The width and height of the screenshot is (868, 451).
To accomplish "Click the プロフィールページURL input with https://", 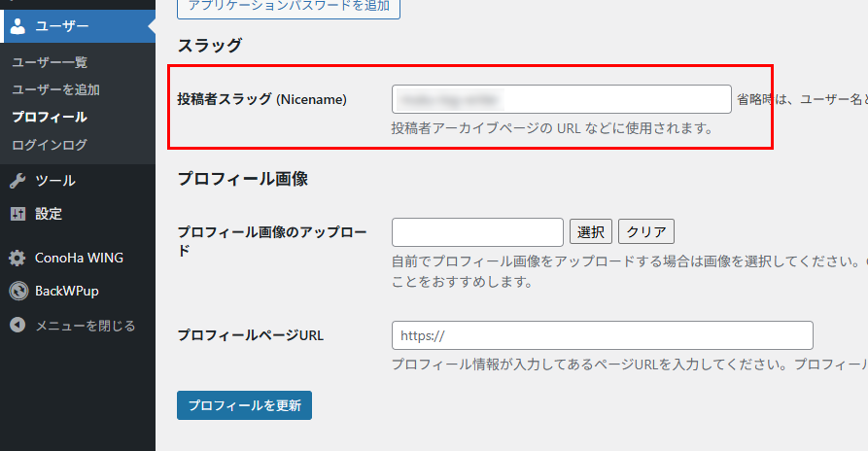I will (x=602, y=335).
